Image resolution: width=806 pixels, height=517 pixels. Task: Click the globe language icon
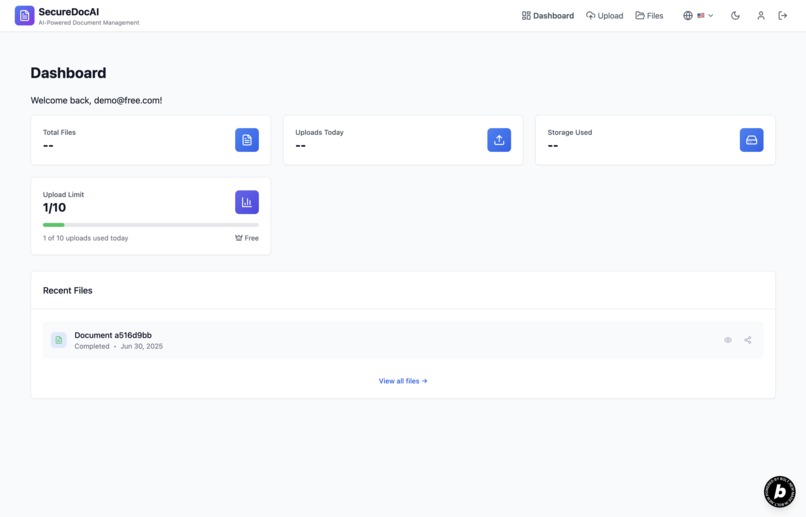tap(688, 15)
